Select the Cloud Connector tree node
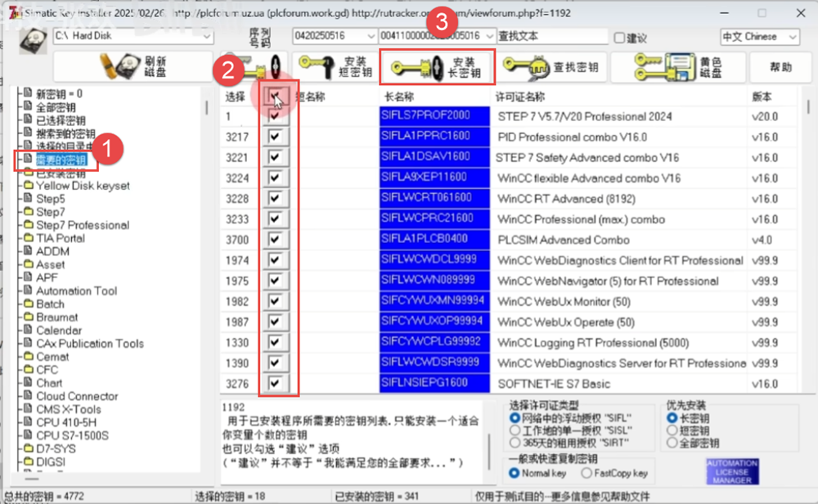The height and width of the screenshot is (504, 818). [77, 396]
